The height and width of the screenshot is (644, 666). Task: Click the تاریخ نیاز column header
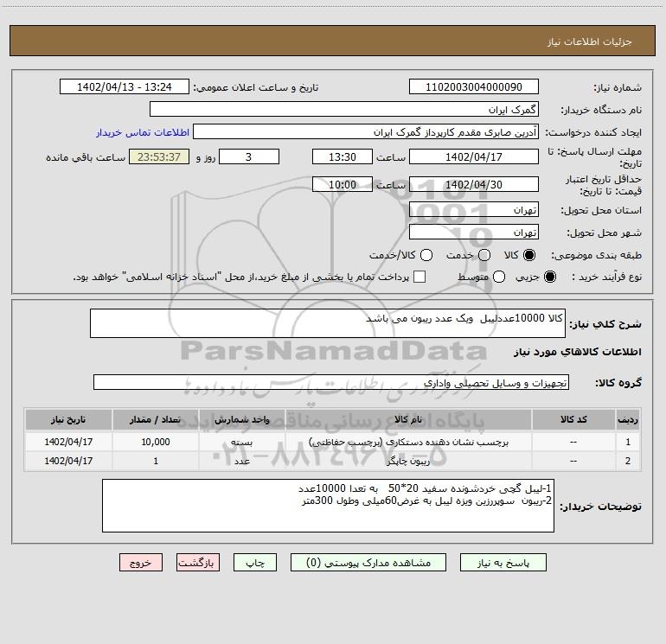pos(68,419)
